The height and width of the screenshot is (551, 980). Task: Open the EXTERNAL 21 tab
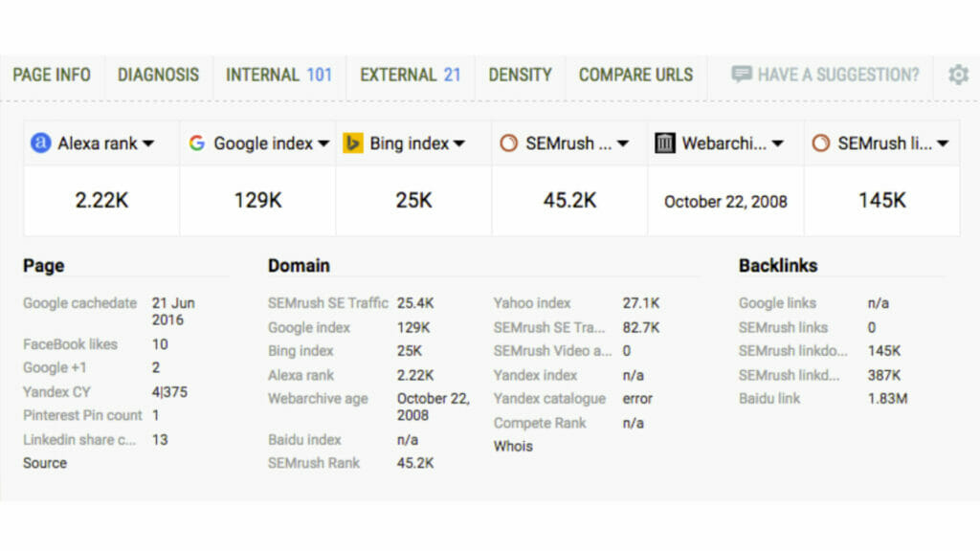(x=410, y=75)
